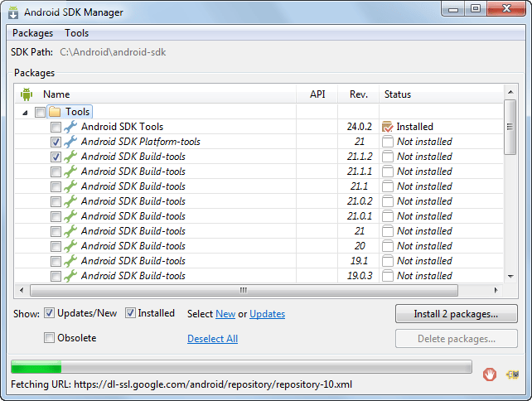Click the green wrench icon for Build-tools 19.1

(70, 261)
